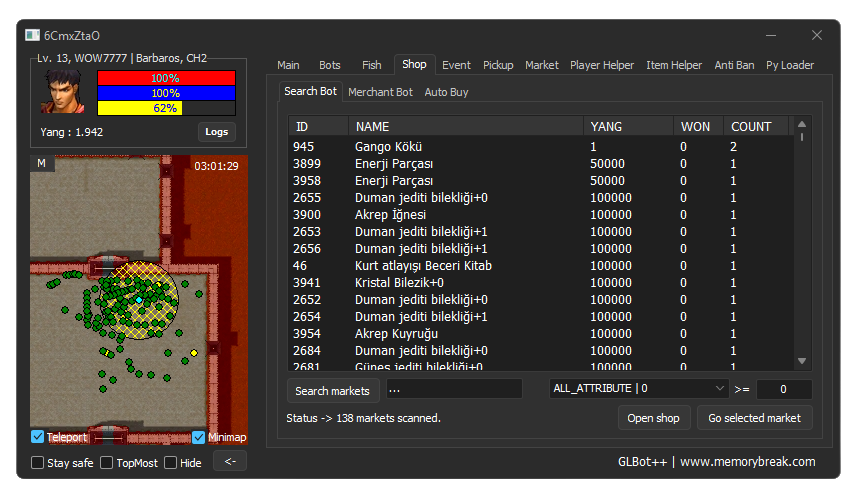Switch to the Main tab
Screen dimensions: 859x495
[288, 65]
